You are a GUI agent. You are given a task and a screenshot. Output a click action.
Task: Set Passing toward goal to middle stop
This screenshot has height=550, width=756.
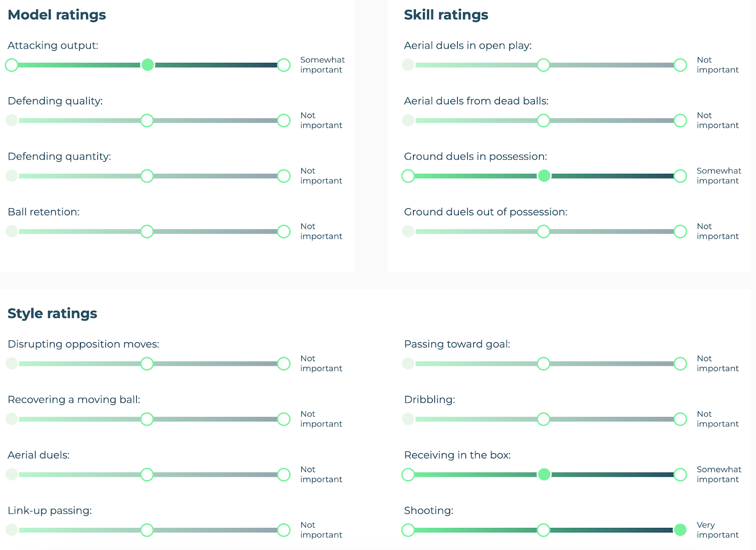(x=543, y=364)
